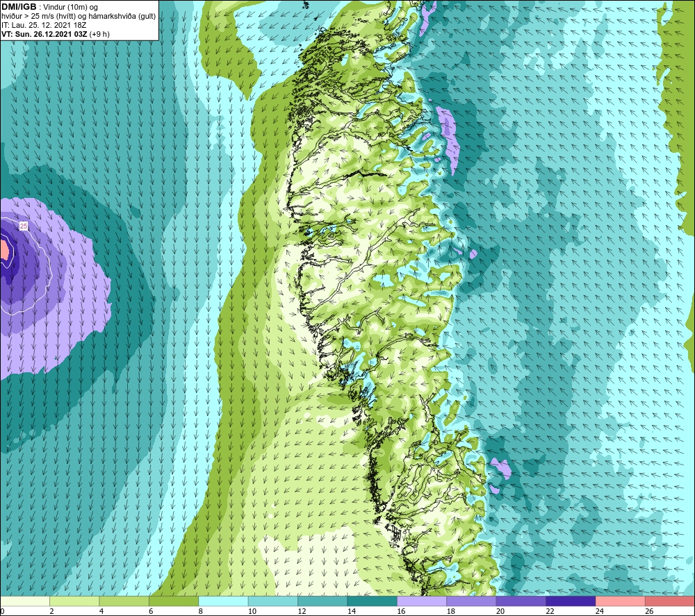Click the "25" gust contour label

(x=24, y=226)
